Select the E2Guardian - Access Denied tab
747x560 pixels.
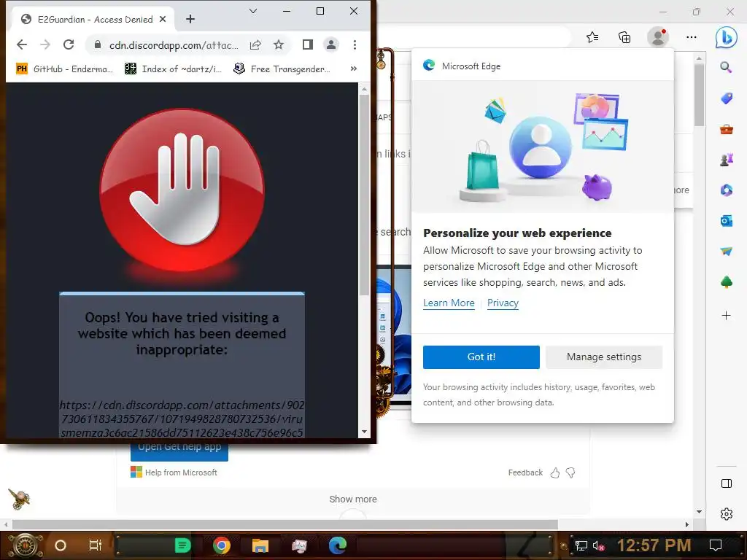point(93,19)
